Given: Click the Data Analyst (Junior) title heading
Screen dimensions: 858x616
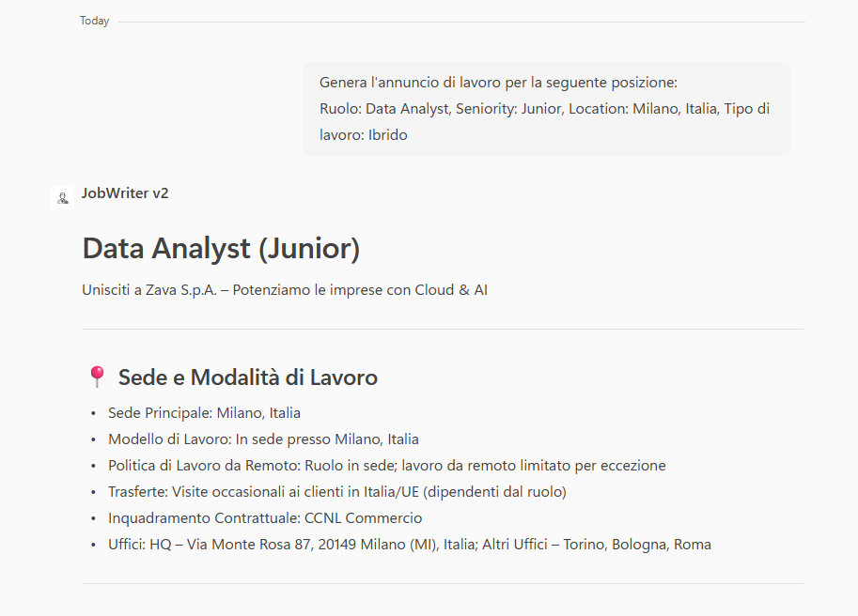Looking at the screenshot, I should pyautogui.click(x=222, y=249).
